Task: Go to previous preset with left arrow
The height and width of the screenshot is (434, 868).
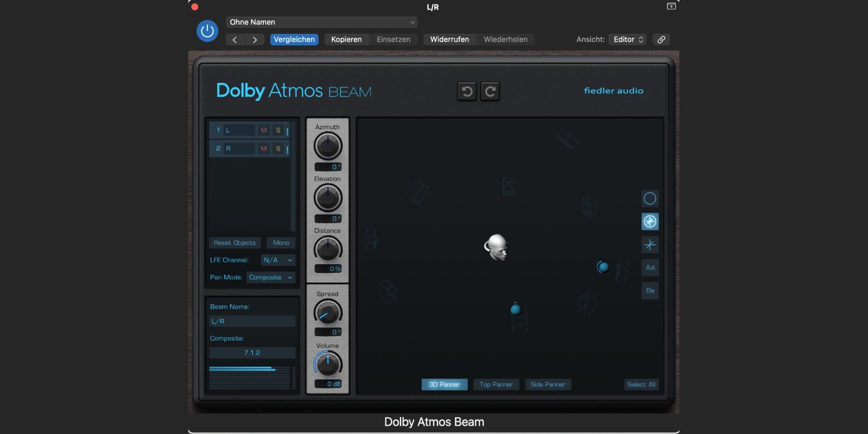Action: point(235,40)
